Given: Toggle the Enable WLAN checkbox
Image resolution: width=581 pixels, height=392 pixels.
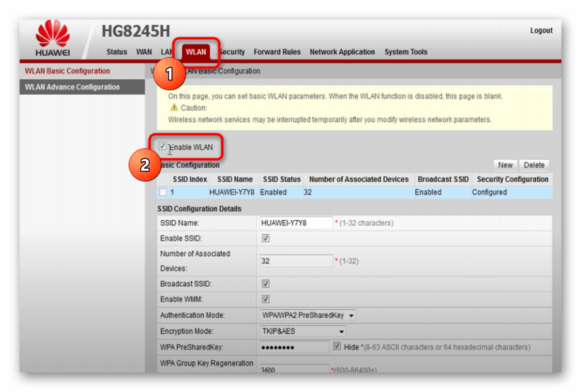Looking at the screenshot, I should click(x=162, y=146).
